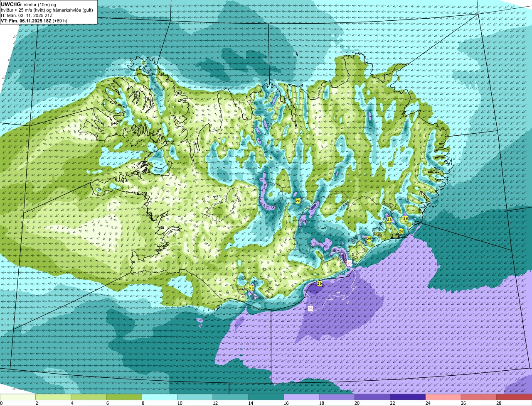Screen dimensions: 532x406
Task: Click the legend scale number "2"
Action: coord(37,403)
